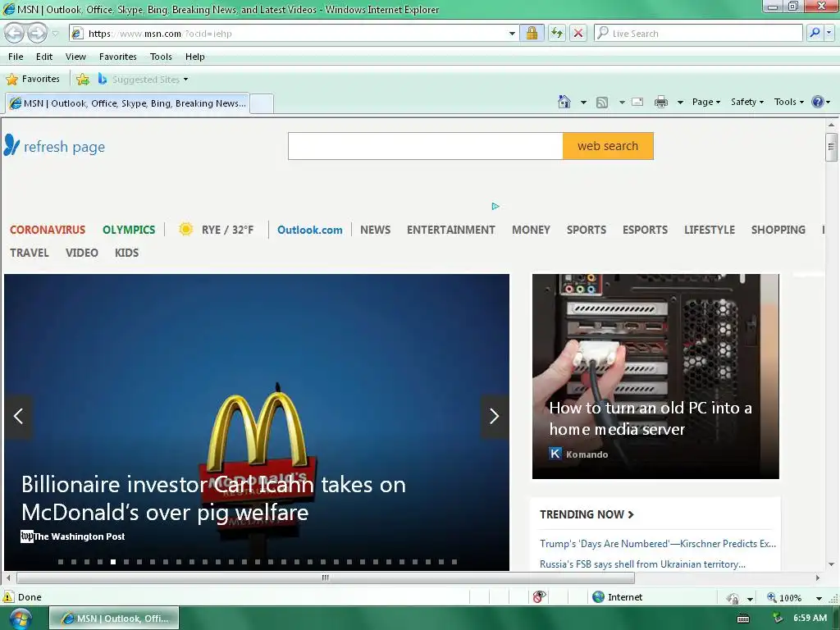Open the ENTERTAINMENT navigation link
This screenshot has height=630, width=840.
coord(451,230)
